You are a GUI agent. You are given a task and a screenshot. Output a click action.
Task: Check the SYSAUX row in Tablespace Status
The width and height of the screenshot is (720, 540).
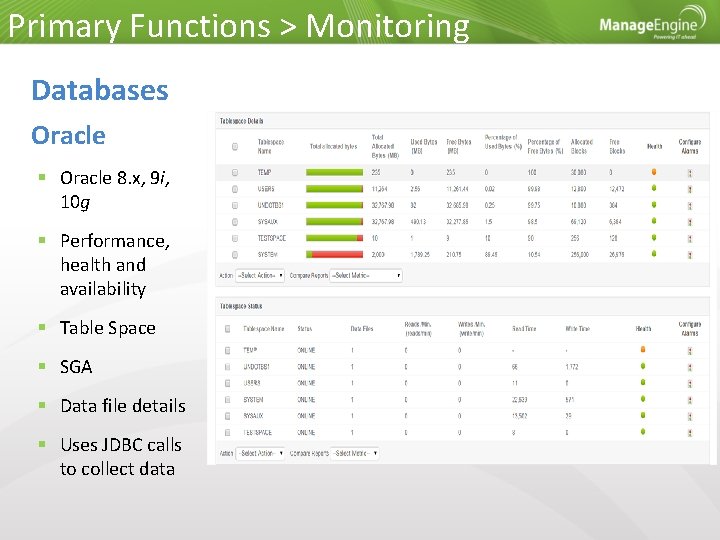[227, 416]
